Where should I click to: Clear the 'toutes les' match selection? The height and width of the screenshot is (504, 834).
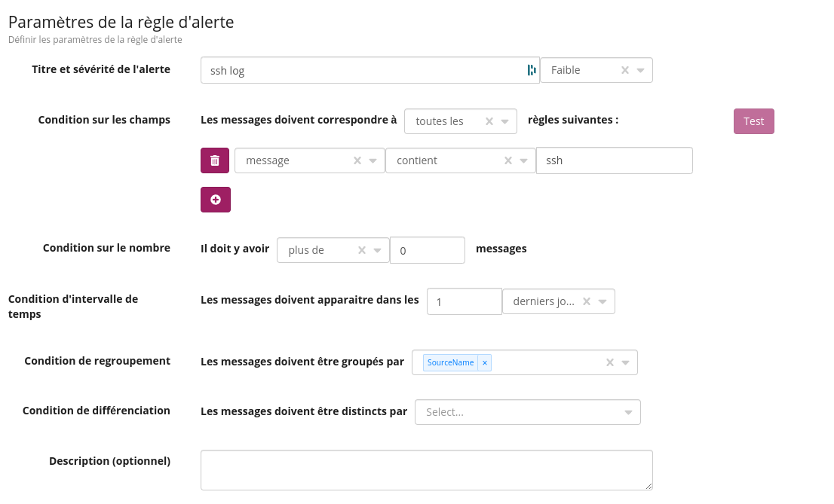(489, 121)
